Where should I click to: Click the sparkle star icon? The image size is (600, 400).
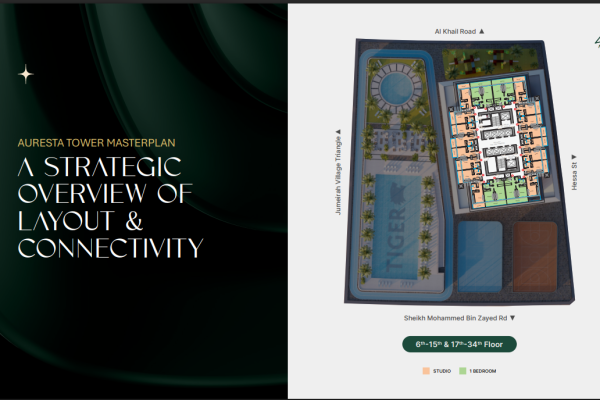26,73
